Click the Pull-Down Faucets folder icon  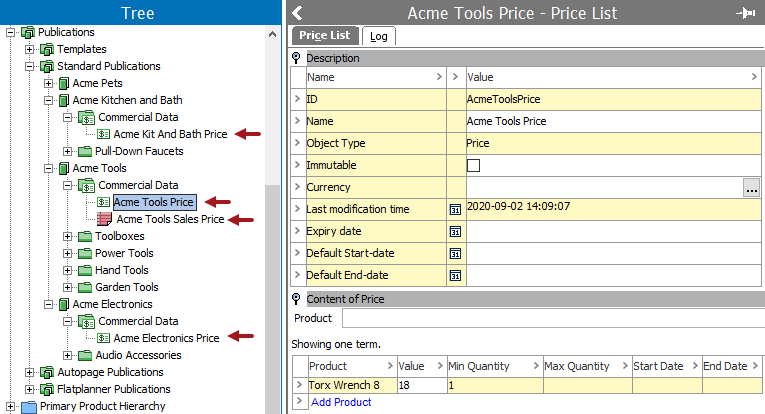tap(85, 151)
